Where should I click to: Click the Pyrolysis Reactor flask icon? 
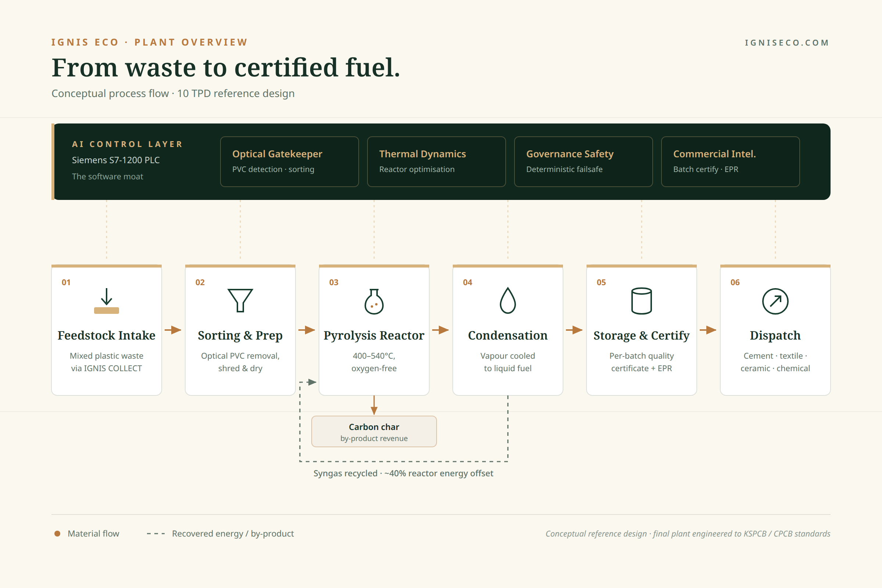374,301
